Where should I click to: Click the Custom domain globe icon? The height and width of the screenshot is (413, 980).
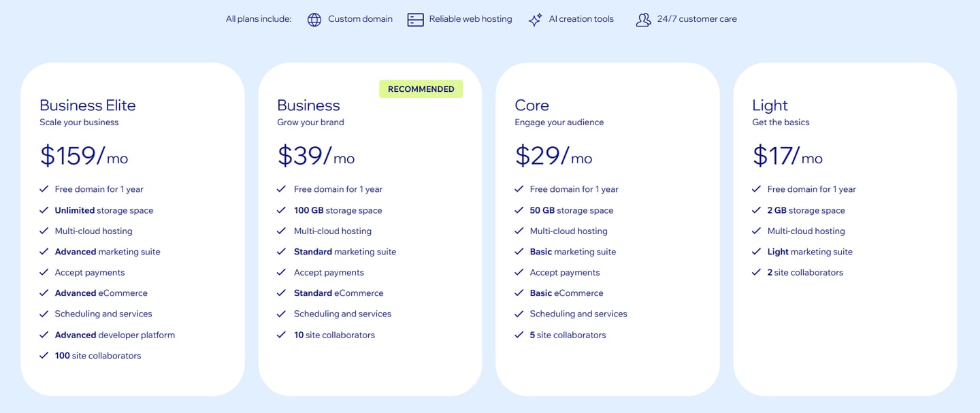point(314,19)
